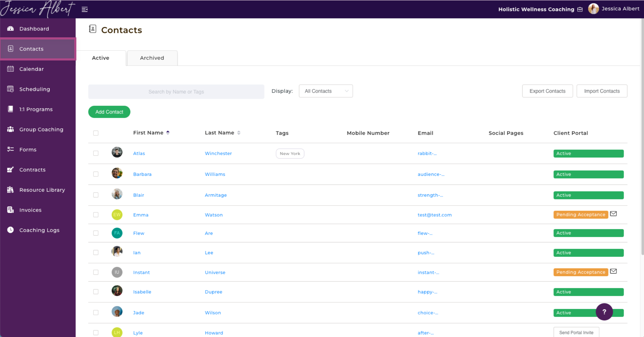The image size is (644, 337).
Task: Send Portal Invite to Lyle Howard
Action: tap(576, 332)
